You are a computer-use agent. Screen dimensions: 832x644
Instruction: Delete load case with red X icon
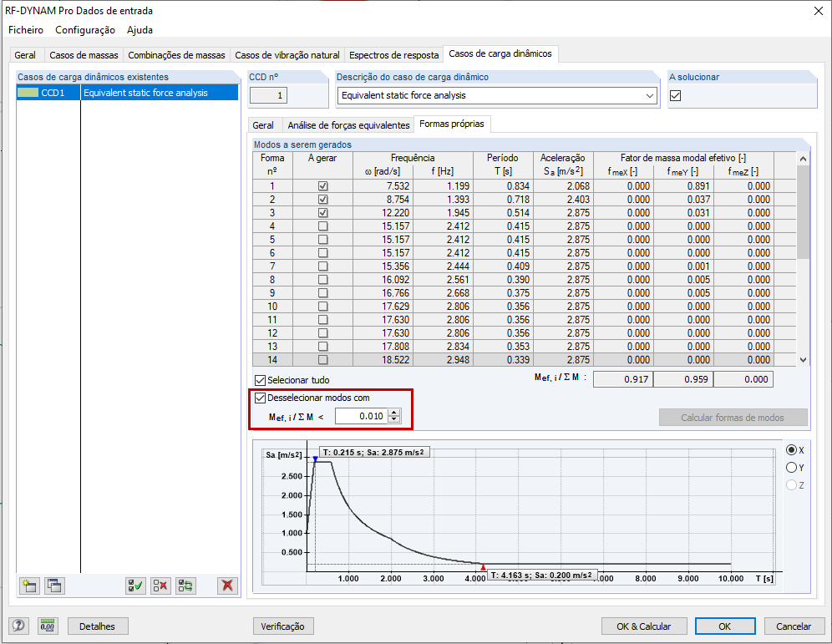coord(228,586)
